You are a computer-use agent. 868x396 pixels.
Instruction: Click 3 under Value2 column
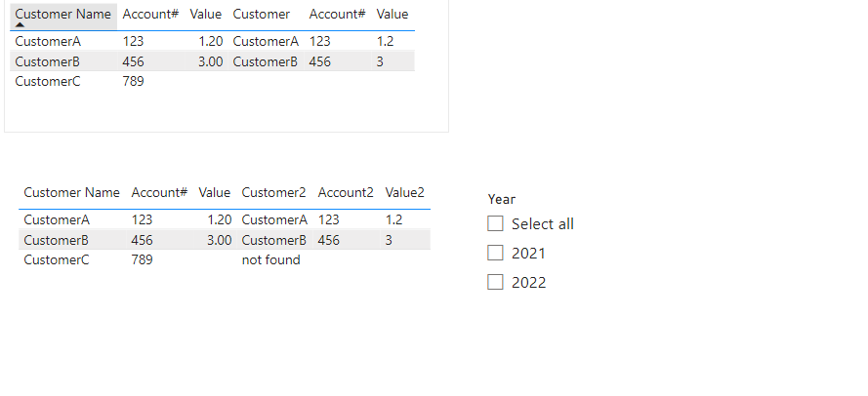coord(389,240)
